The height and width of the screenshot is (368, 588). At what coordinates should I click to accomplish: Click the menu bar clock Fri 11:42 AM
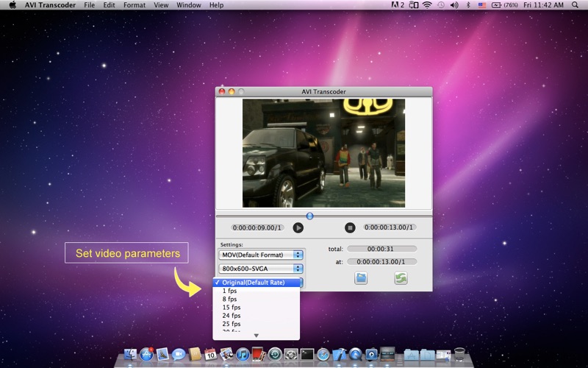[543, 5]
